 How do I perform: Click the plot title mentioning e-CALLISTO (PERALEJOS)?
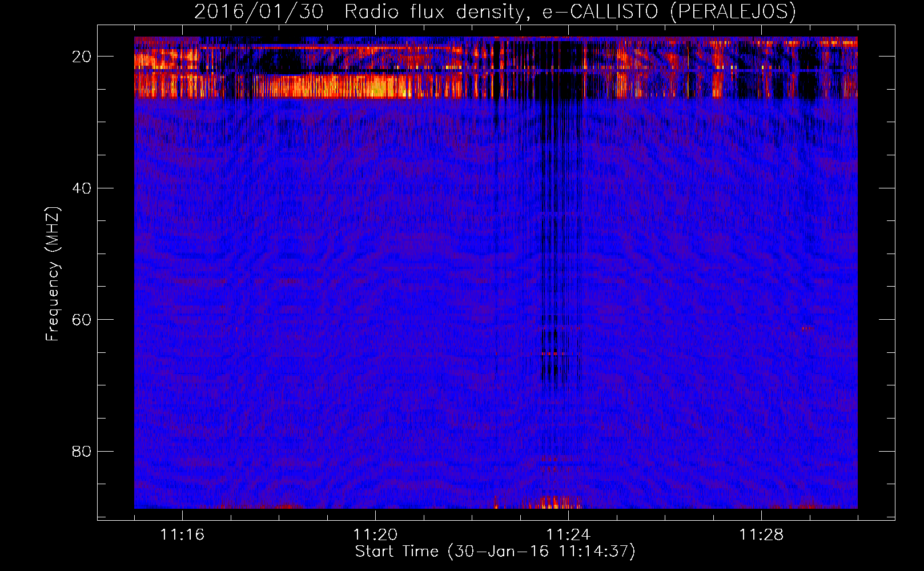tap(495, 11)
